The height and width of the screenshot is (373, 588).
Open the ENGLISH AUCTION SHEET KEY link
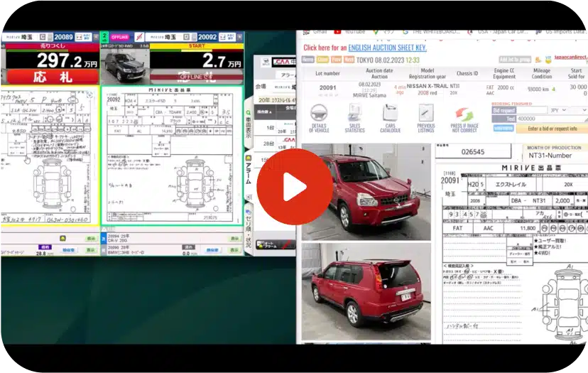point(388,48)
